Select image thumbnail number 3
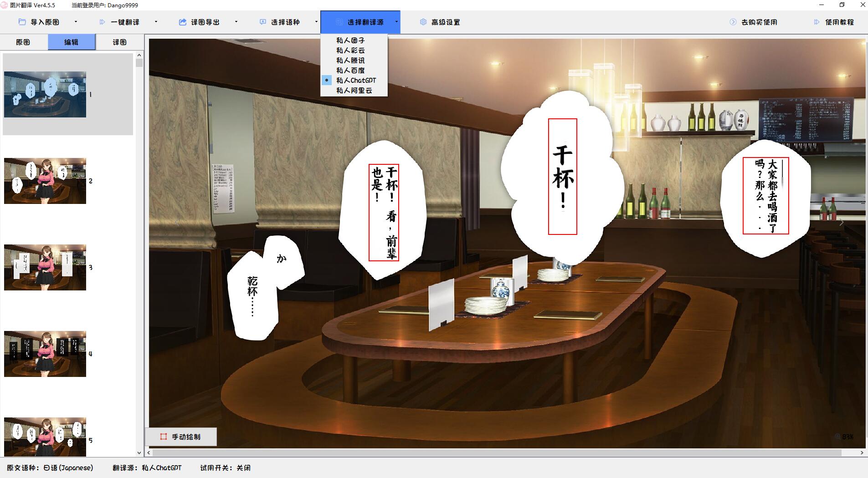Image resolution: width=868 pixels, height=478 pixels. pyautogui.click(x=45, y=267)
